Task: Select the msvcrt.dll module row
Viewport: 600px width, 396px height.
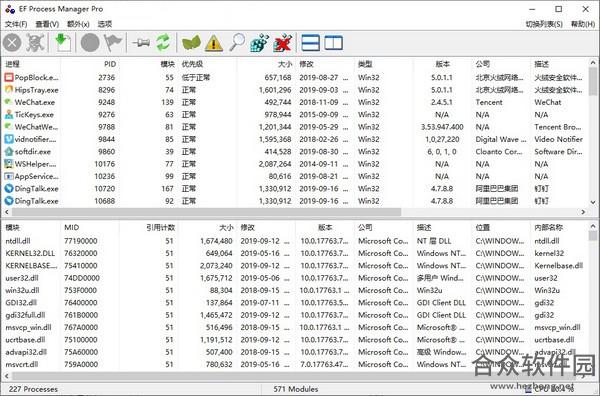Action: tap(295, 364)
